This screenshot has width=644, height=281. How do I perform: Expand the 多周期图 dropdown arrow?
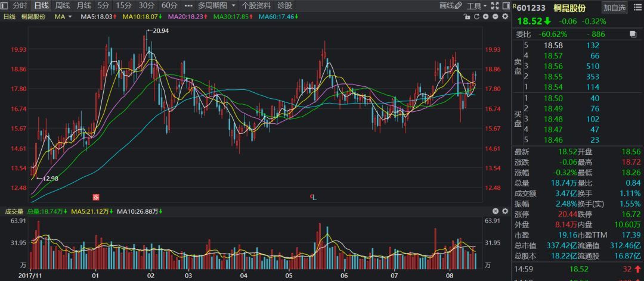click(x=232, y=5)
